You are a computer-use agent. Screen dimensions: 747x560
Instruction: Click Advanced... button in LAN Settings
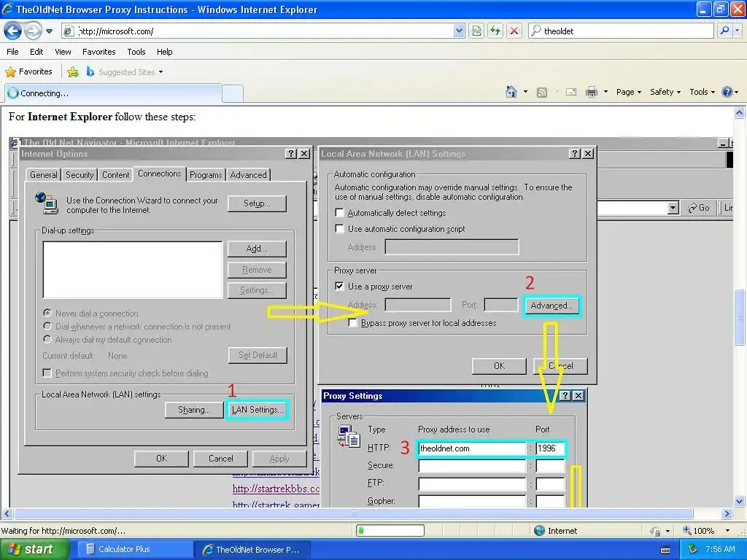551,306
